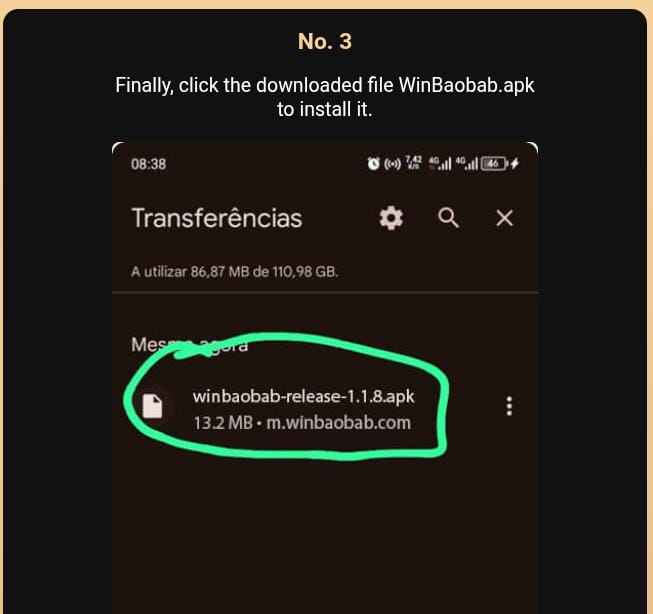The image size is (653, 614).
Task: Click the 08:38 clock in status bar
Action: (148, 164)
